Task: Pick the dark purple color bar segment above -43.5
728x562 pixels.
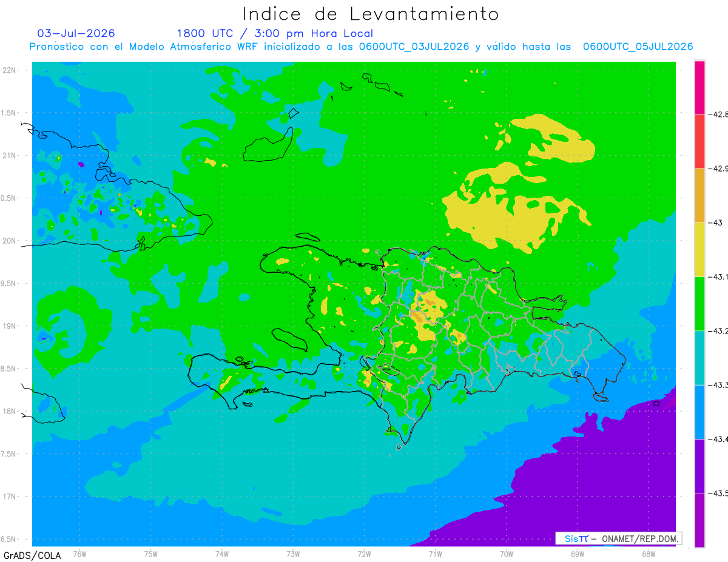Action: click(699, 466)
